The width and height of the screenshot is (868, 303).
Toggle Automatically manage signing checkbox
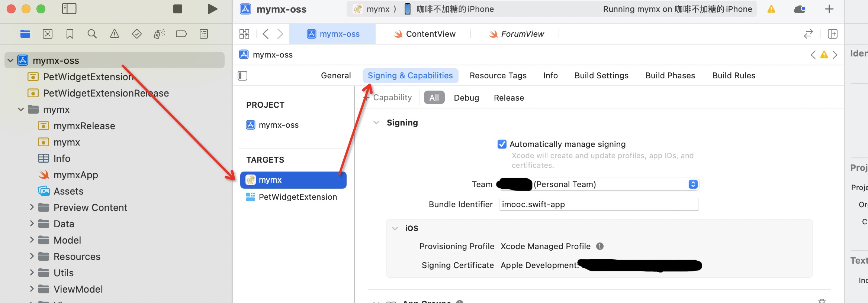[x=502, y=144]
